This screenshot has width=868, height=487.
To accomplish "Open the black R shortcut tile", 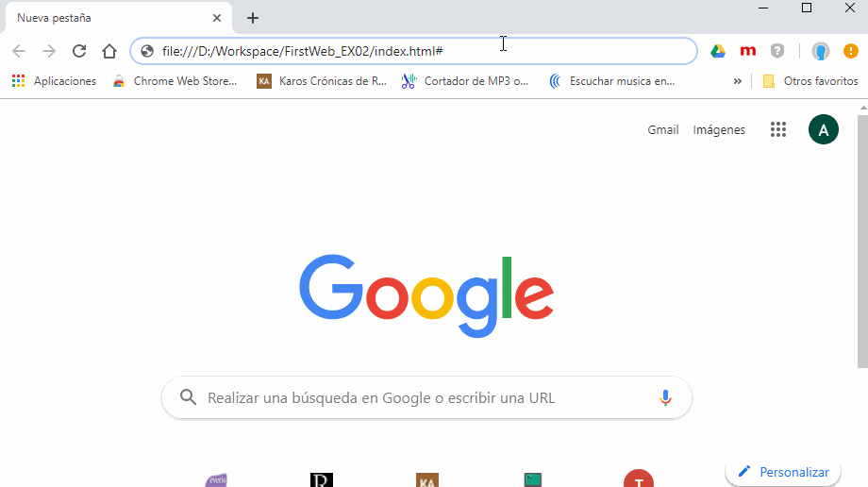I will click(322, 479).
